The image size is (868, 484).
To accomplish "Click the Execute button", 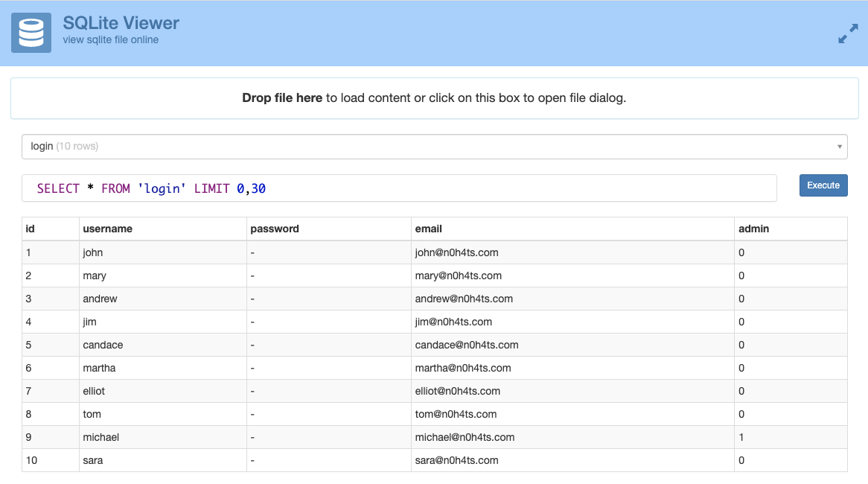I will click(823, 185).
